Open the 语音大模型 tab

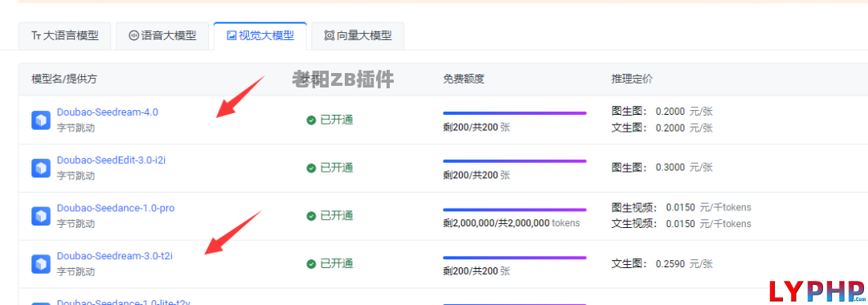[x=162, y=36]
